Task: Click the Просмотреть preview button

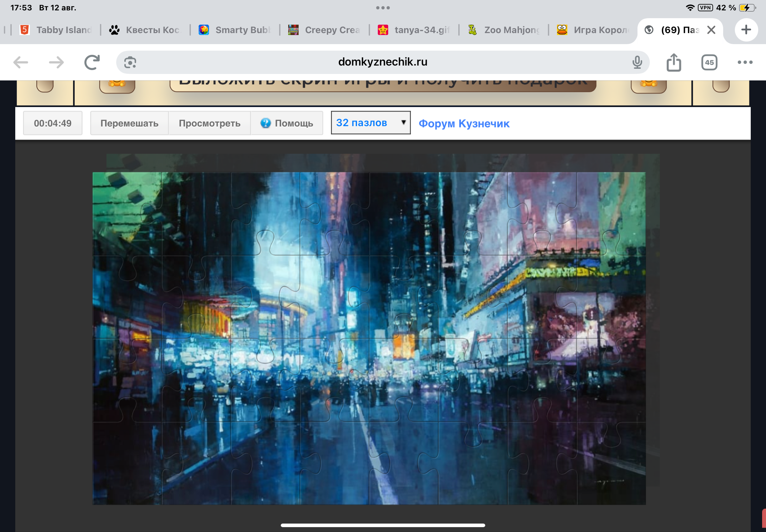Action: (x=209, y=123)
